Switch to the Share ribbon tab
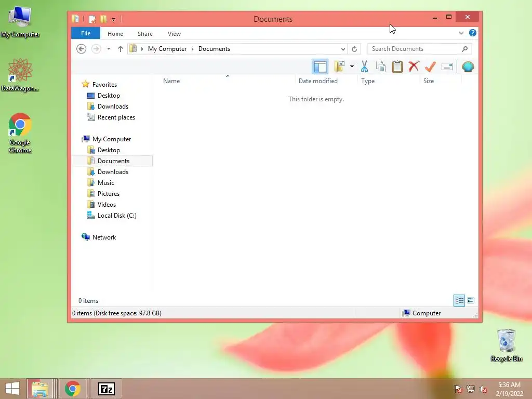532x399 pixels. (x=145, y=34)
